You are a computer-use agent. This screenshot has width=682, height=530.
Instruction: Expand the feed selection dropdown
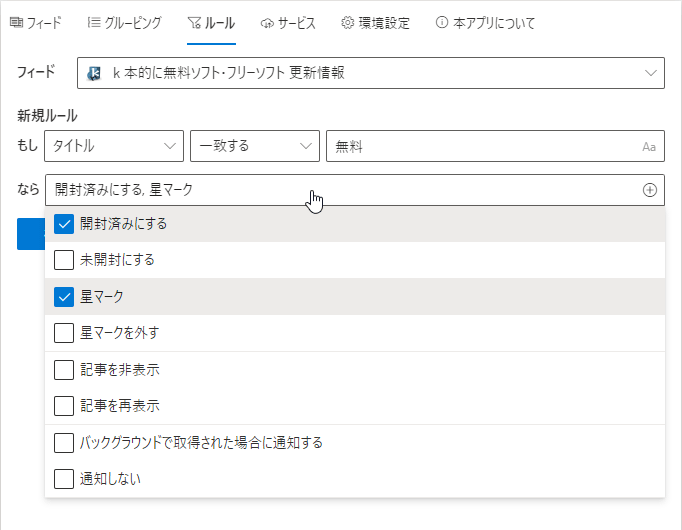point(371,73)
